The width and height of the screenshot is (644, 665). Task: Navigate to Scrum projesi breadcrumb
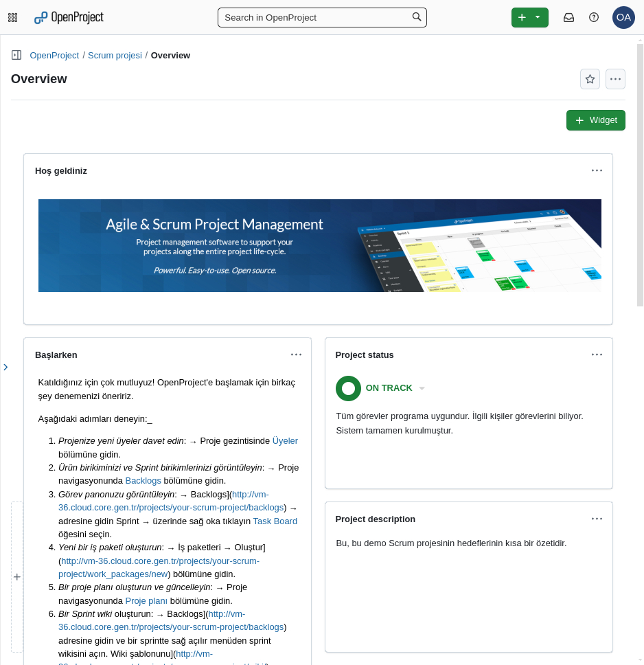[115, 55]
